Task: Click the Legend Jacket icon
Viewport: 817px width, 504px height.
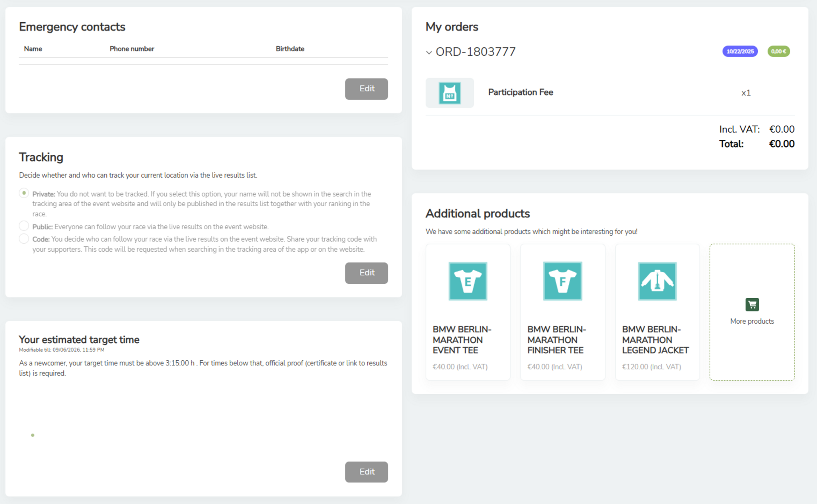Action: coord(657,281)
